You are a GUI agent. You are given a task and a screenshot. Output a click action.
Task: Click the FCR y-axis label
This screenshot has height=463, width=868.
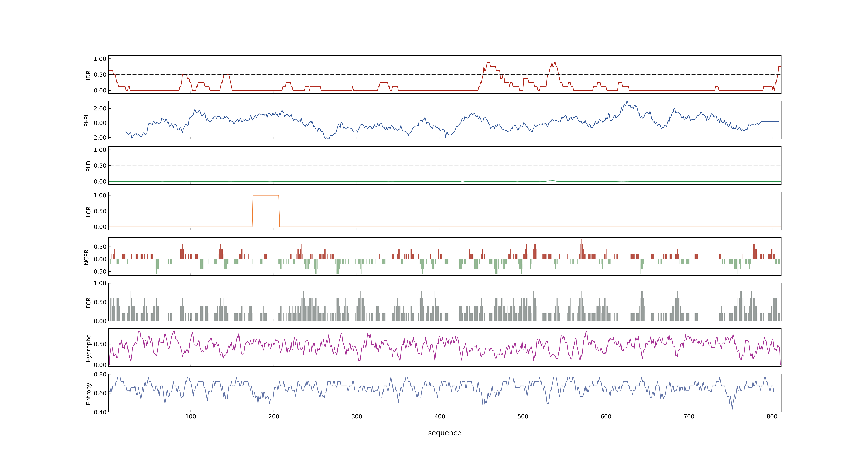tap(88, 302)
